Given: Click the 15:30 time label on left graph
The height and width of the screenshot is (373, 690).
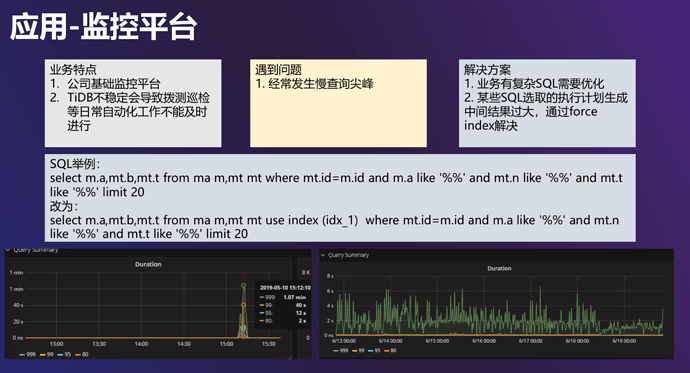Looking at the screenshot, I should click(269, 344).
